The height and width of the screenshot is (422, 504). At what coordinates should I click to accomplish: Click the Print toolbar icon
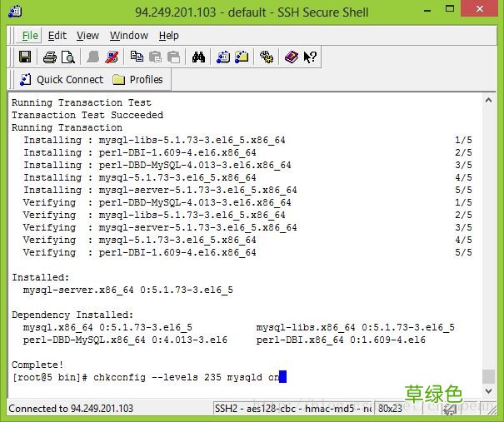[x=49, y=57]
